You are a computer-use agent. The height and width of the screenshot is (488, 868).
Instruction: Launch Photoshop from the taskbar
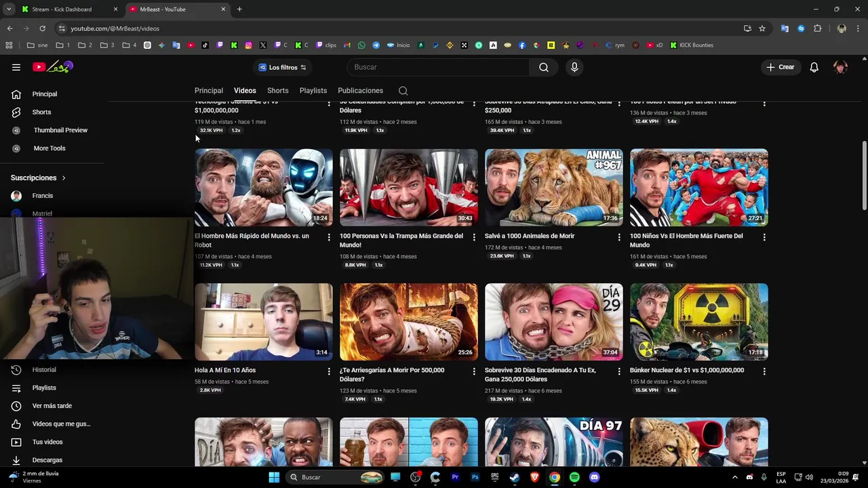pos(475,477)
